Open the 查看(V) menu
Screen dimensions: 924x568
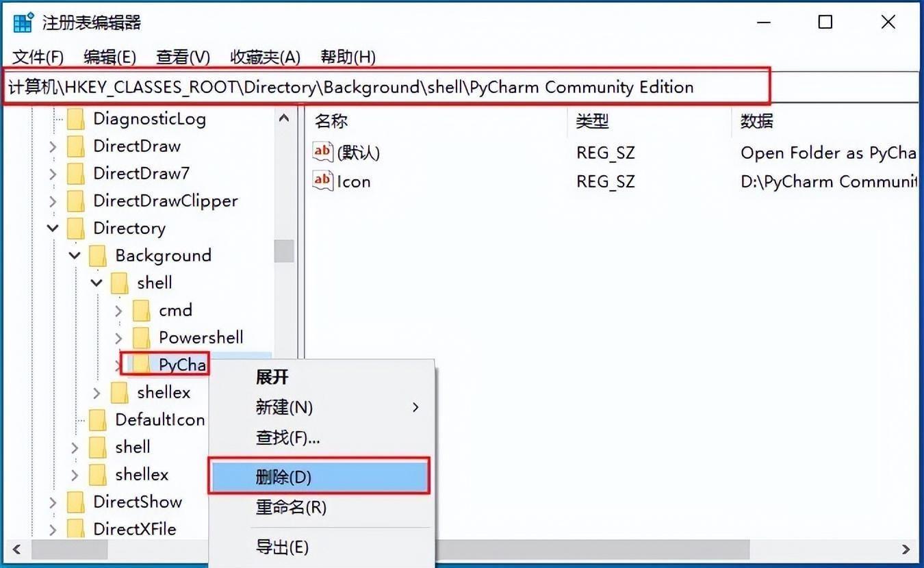point(183,57)
